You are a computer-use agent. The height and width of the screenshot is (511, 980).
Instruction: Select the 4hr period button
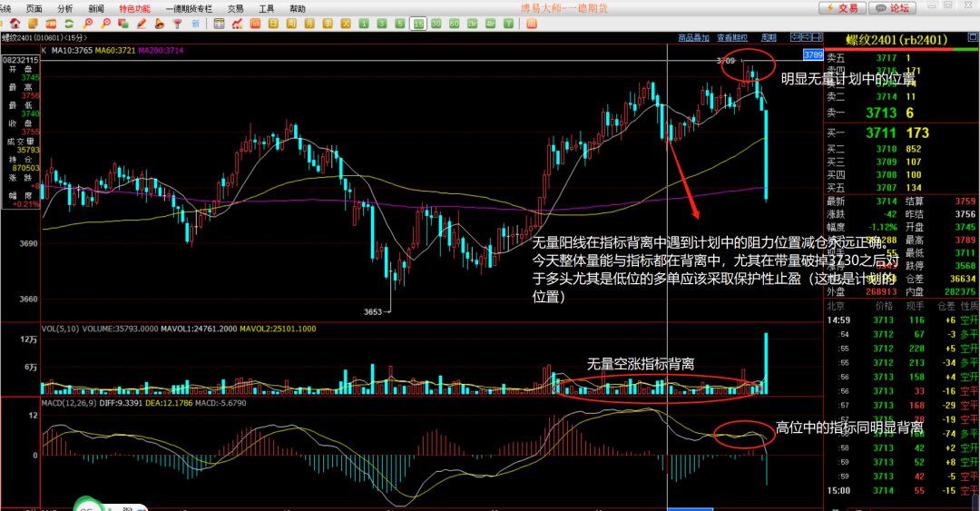coord(491,24)
